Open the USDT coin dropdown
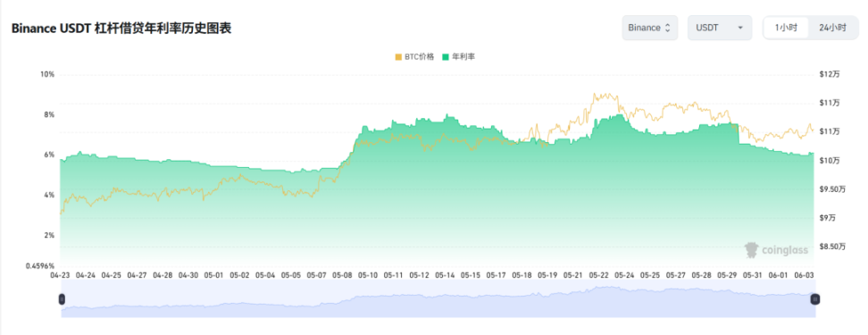Screen dimensions: 868x335 tap(720, 28)
